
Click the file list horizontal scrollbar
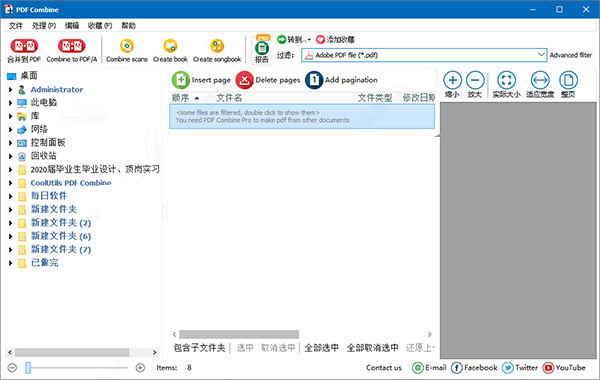[x=239, y=334]
